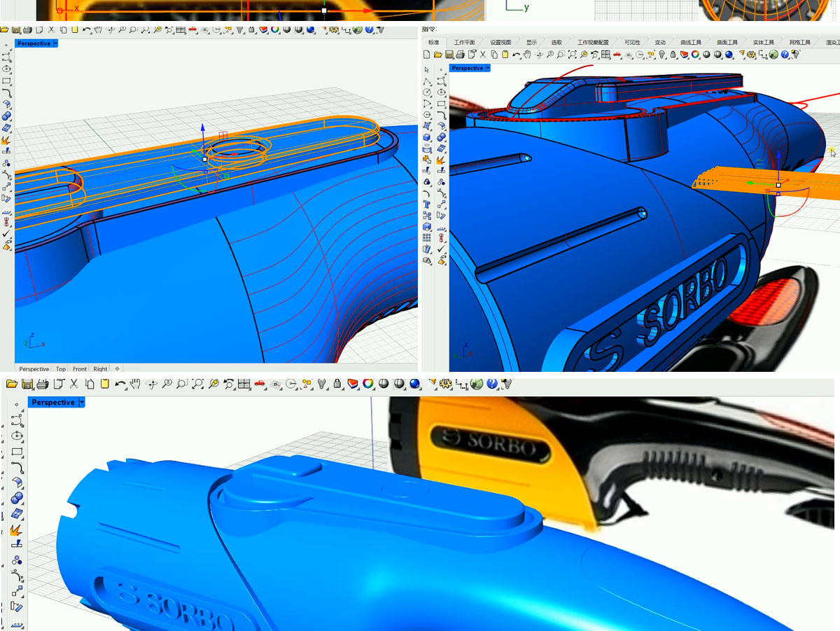This screenshot has width=840, height=631.
Task: Click the Perspective title in top-right window
Action: coord(467,68)
